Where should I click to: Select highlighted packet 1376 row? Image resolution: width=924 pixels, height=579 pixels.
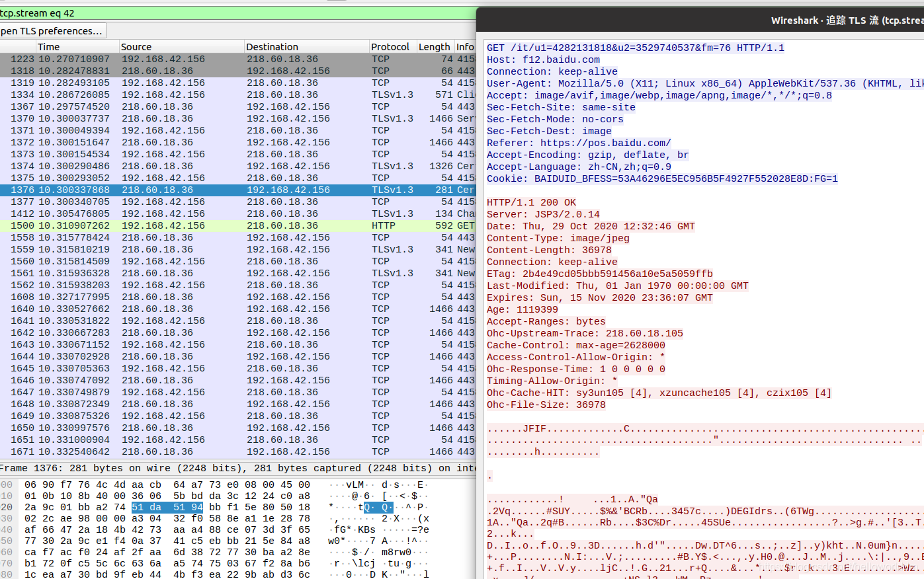238,190
